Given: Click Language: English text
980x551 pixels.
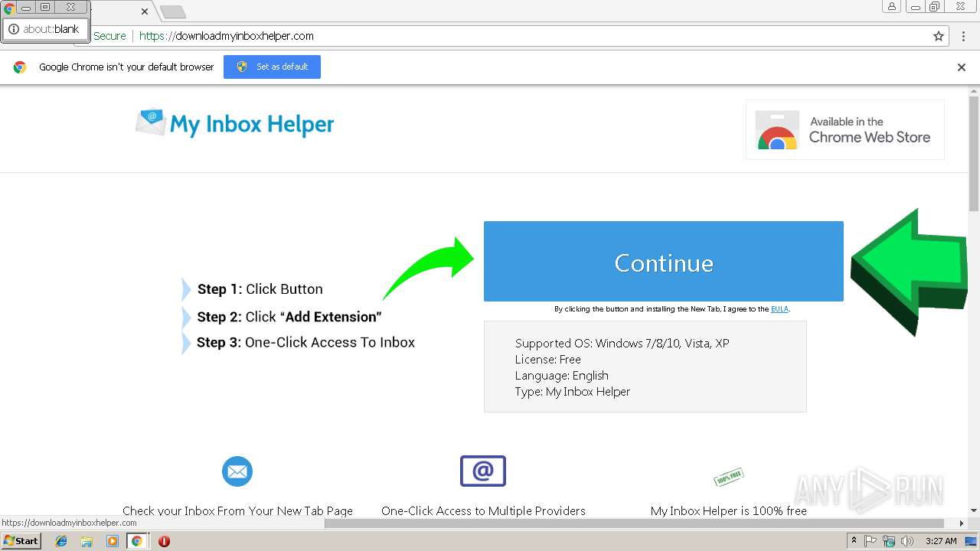Looking at the screenshot, I should pyautogui.click(x=561, y=375).
